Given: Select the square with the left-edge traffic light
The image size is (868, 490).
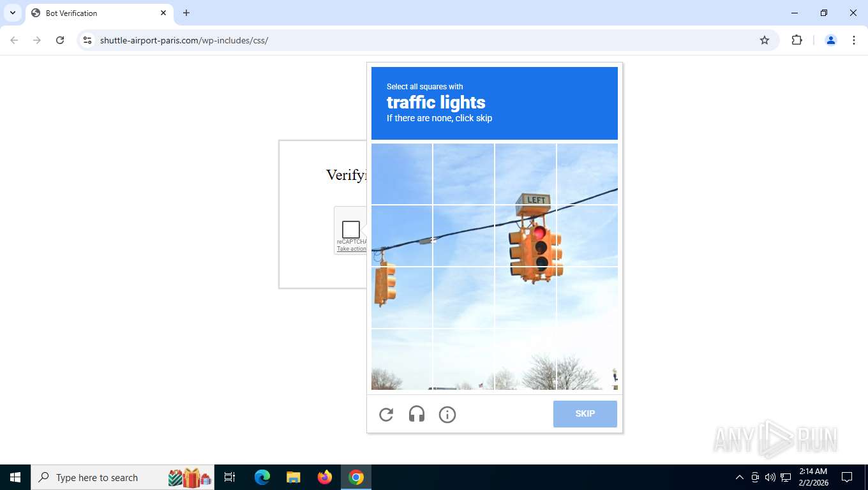Looking at the screenshot, I should [x=401, y=297].
